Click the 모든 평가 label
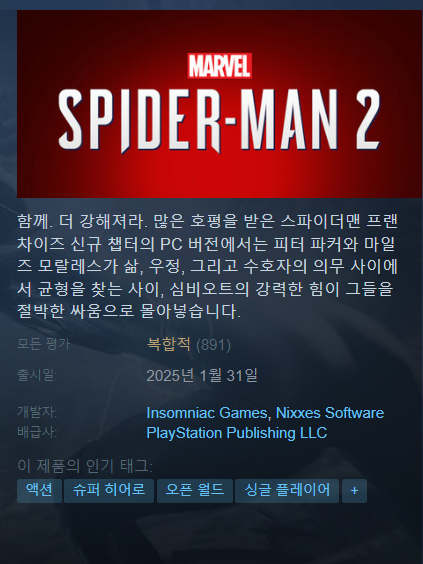The height and width of the screenshot is (564, 423). [44, 344]
